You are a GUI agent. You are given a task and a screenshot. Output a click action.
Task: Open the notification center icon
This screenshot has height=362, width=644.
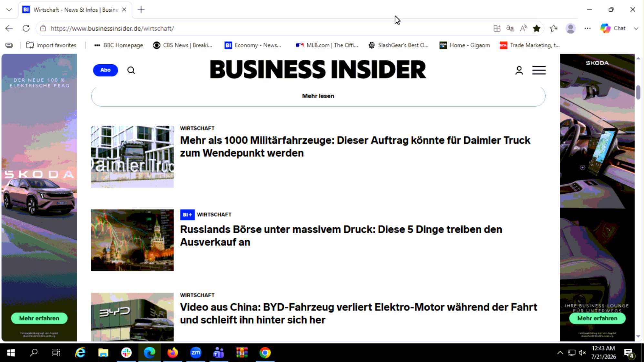click(x=629, y=353)
